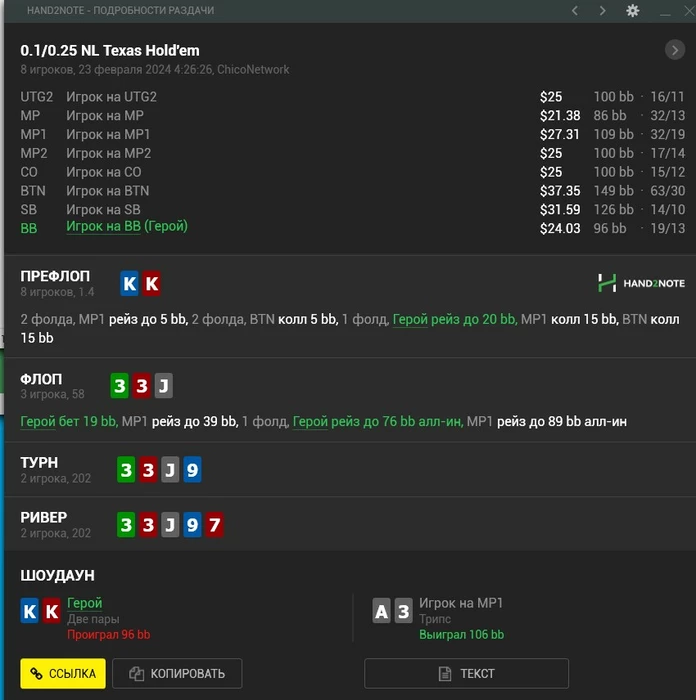Screen dimensions: 696x700
Task: Click the ПРЕФЛОП section header
Action: click(x=55, y=276)
